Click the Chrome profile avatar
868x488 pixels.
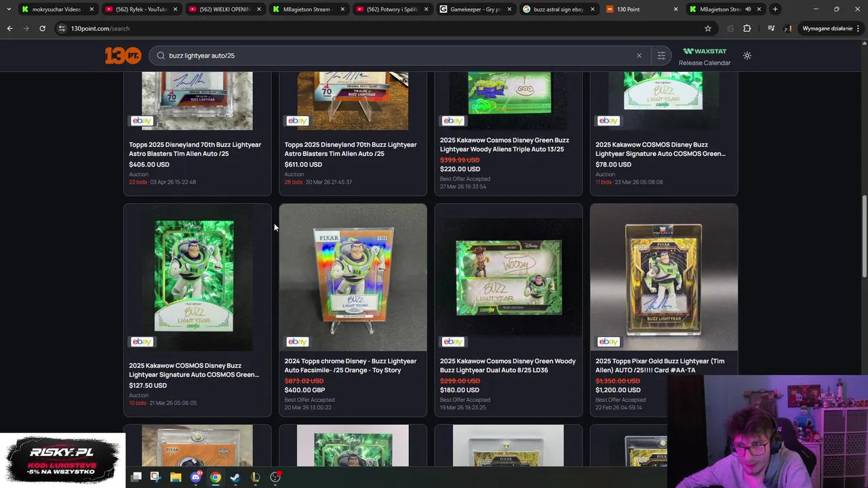click(x=787, y=28)
